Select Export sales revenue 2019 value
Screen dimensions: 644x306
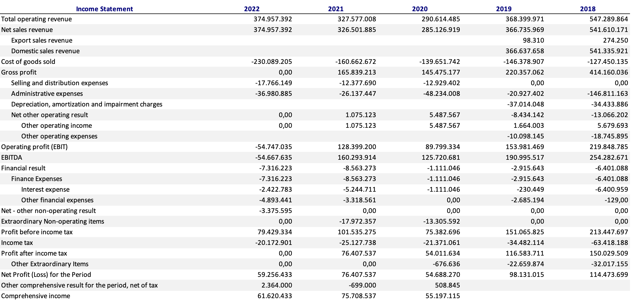[x=533, y=40]
